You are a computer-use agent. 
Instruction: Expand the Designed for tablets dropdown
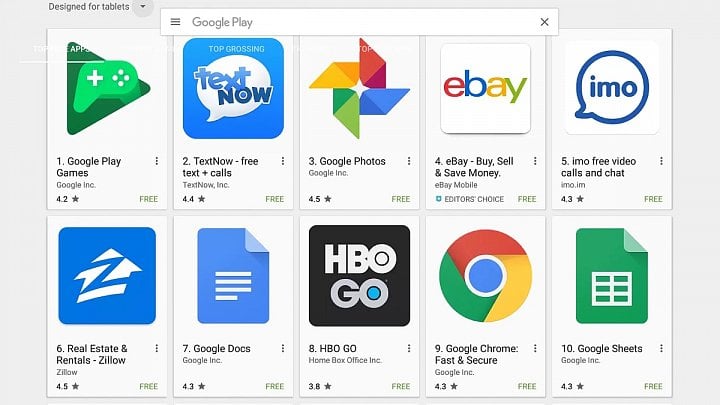click(143, 7)
